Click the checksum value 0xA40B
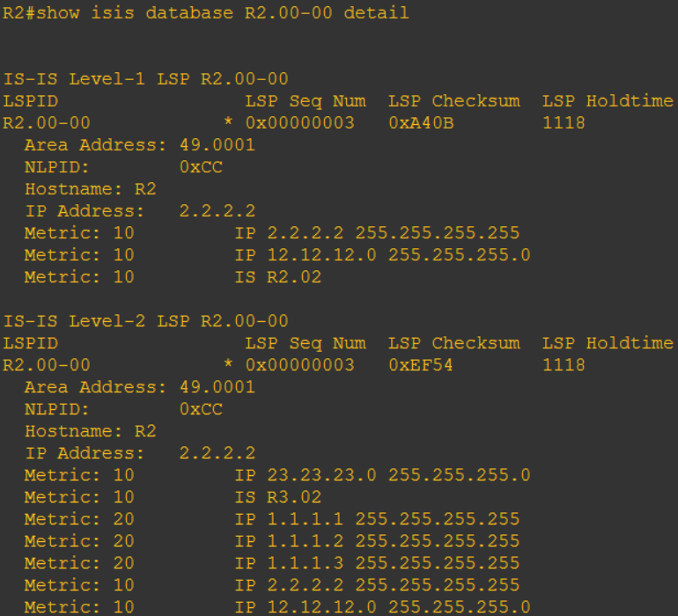 tap(421, 123)
